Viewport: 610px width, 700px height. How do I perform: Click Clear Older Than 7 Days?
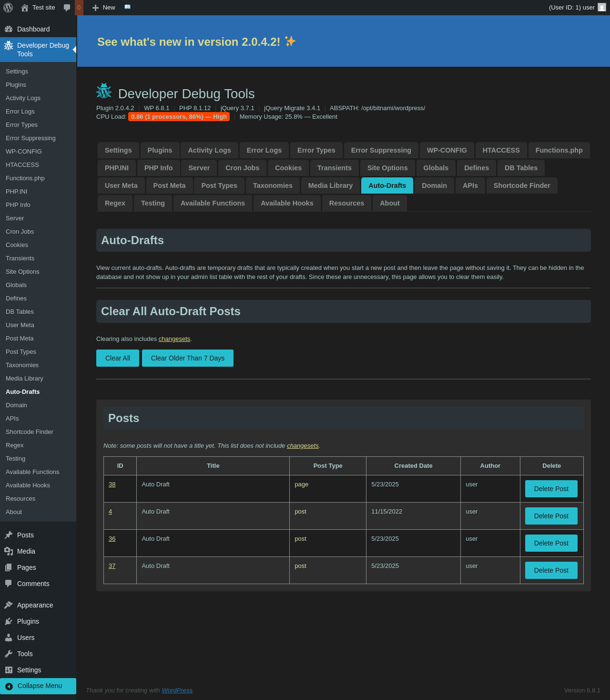click(187, 358)
